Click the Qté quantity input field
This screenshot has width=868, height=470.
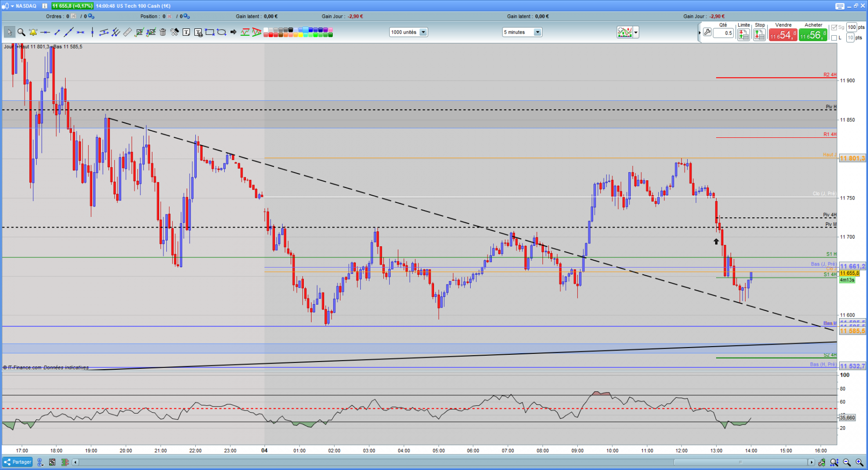click(x=723, y=33)
